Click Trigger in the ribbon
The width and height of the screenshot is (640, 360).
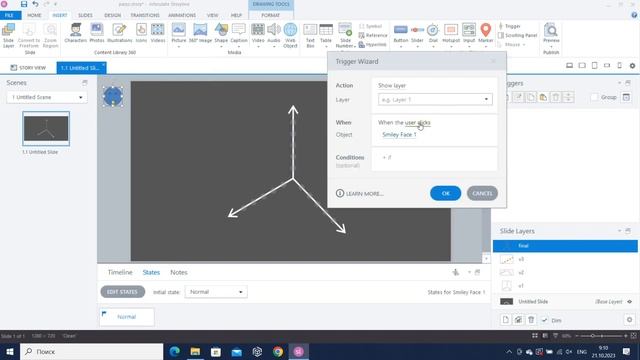[x=509, y=26]
